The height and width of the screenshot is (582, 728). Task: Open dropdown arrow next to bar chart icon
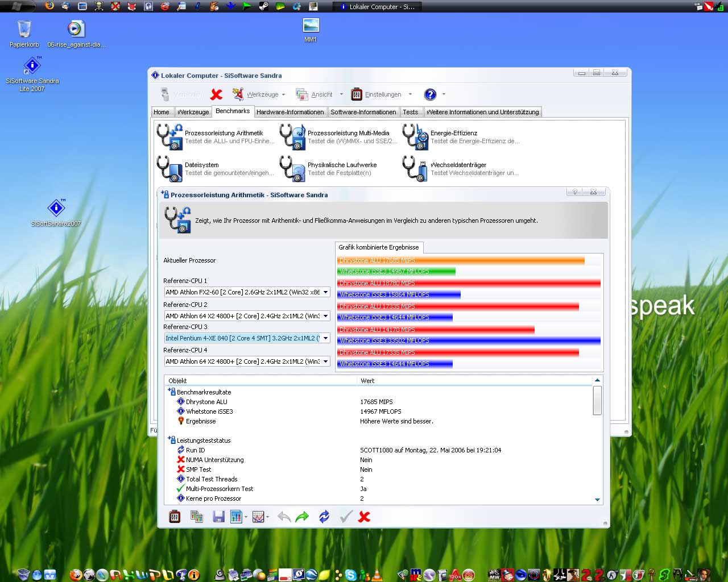point(246,517)
